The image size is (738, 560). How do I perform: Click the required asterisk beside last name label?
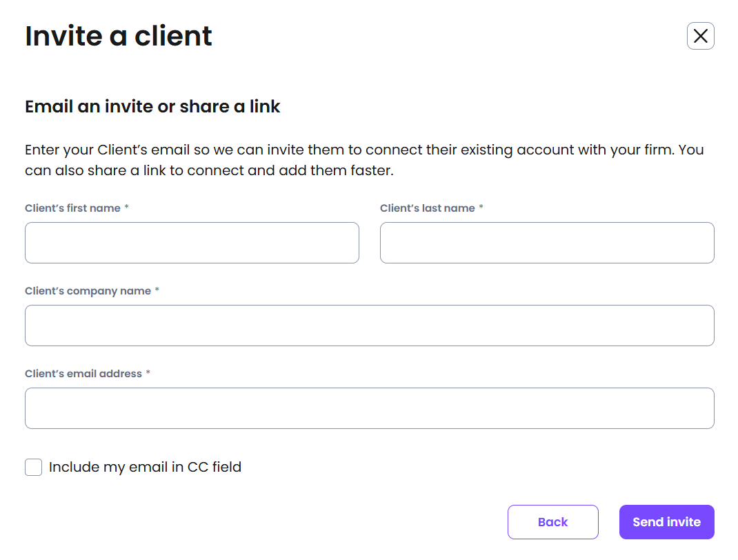[481, 208]
